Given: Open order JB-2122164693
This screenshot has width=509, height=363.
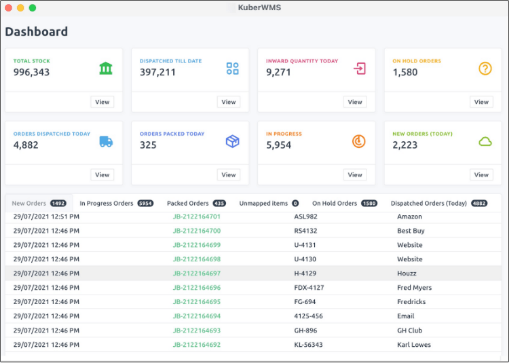Looking at the screenshot, I should click(197, 330).
